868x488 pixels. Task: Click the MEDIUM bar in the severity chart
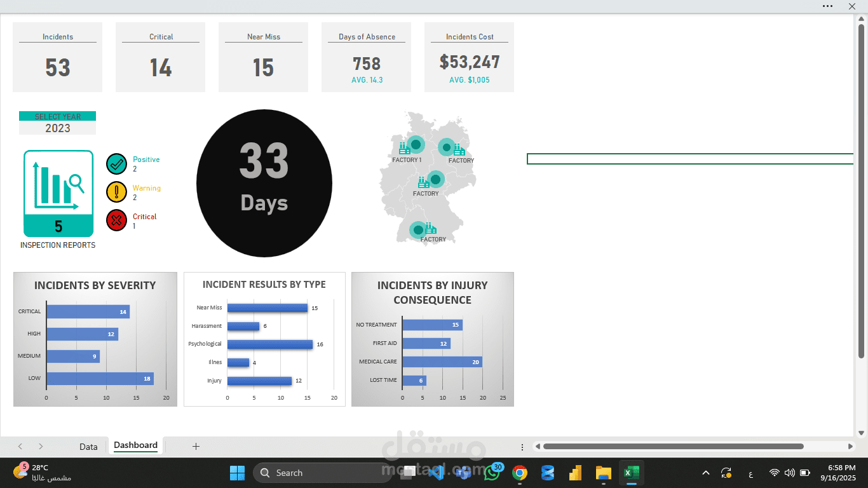tap(73, 356)
